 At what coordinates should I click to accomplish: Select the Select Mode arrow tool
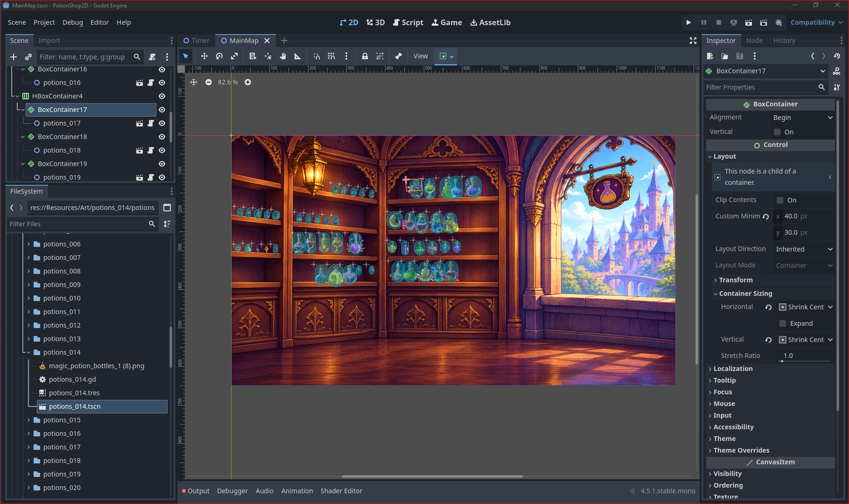[x=186, y=56]
